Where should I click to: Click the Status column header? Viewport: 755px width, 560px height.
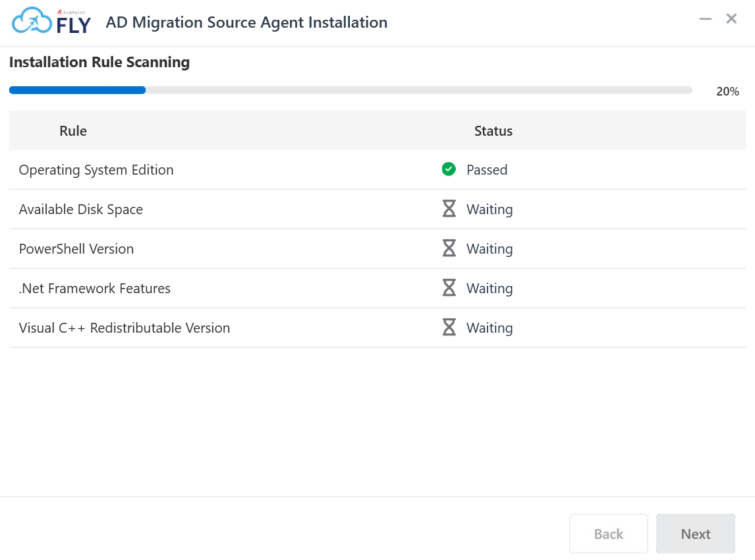point(493,130)
